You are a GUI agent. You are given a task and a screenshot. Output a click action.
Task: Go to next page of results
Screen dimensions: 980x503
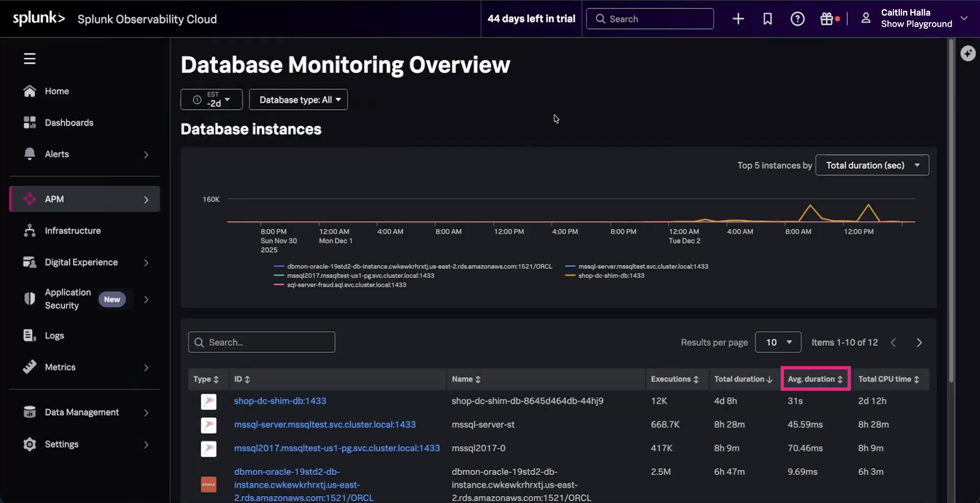coord(919,342)
